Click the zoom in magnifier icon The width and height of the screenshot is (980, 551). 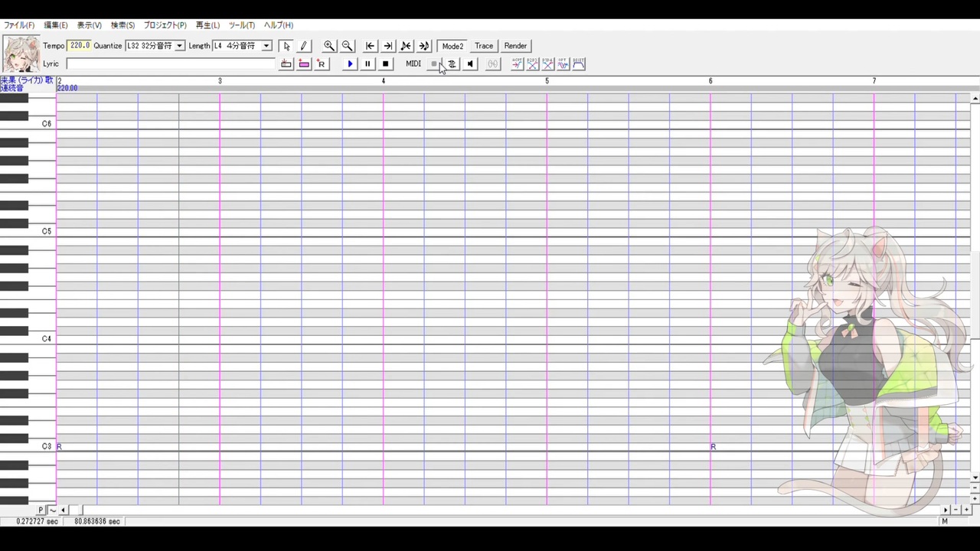point(329,46)
